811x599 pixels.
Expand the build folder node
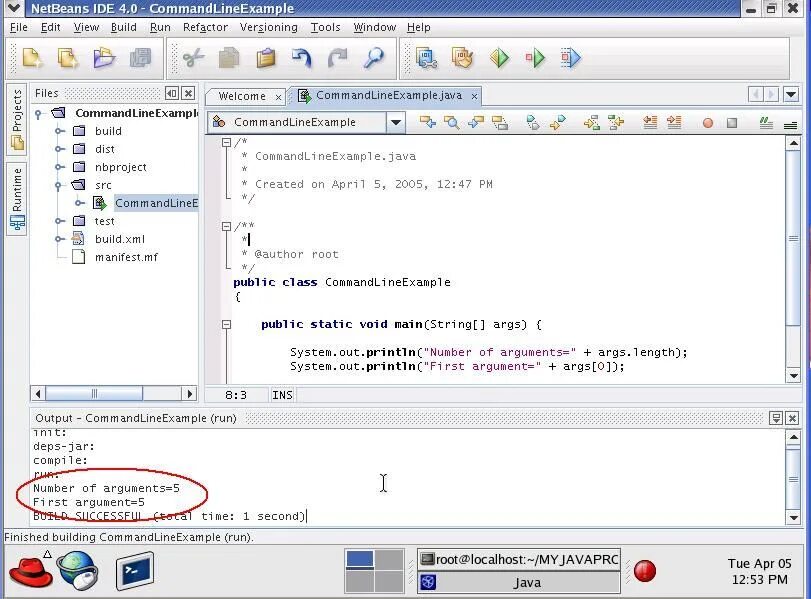59,131
